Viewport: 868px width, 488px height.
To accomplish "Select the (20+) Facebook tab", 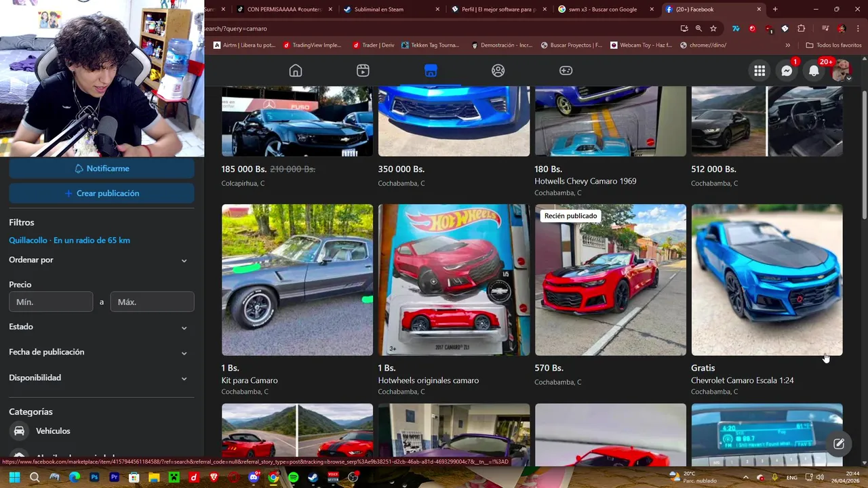I will click(713, 9).
